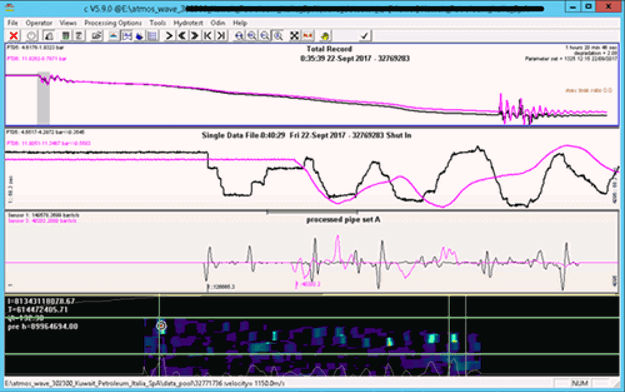Viewport: 625px width, 392px height.
Task: Toggle the highlighted magnifier zoom tool
Action: click(x=278, y=36)
